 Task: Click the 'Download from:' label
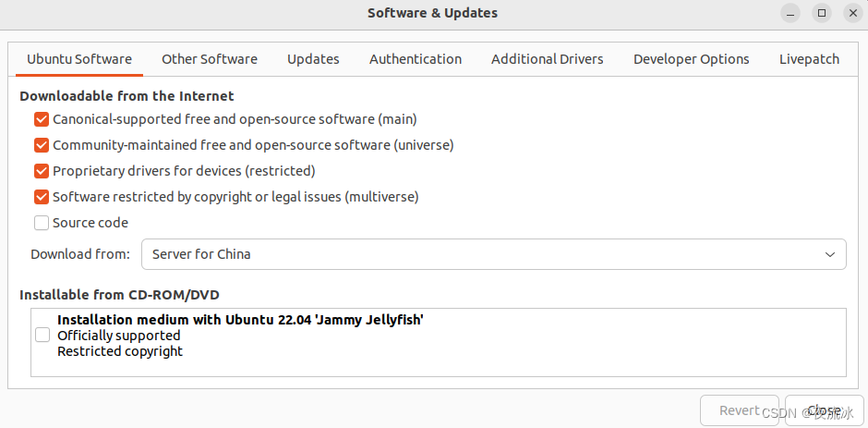80,254
